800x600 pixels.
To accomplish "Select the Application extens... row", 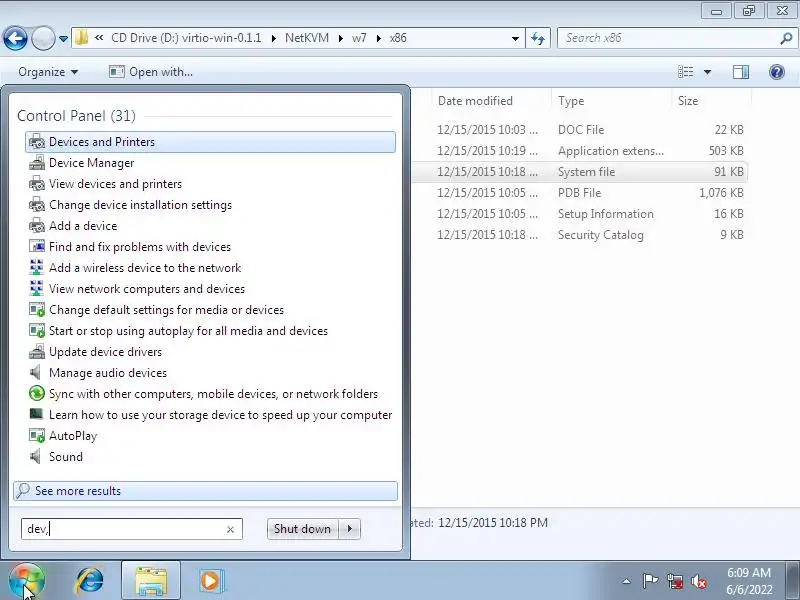I will click(x=581, y=151).
